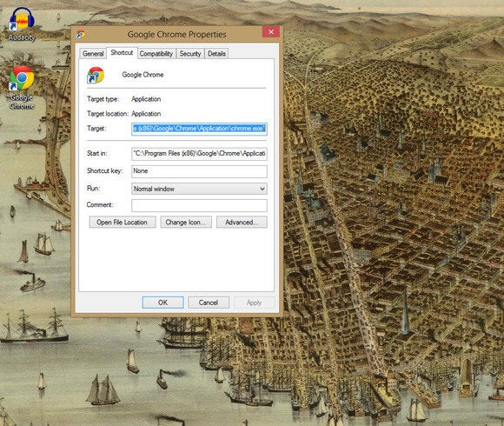
Task: Select the Shortcut tab
Action: click(122, 53)
